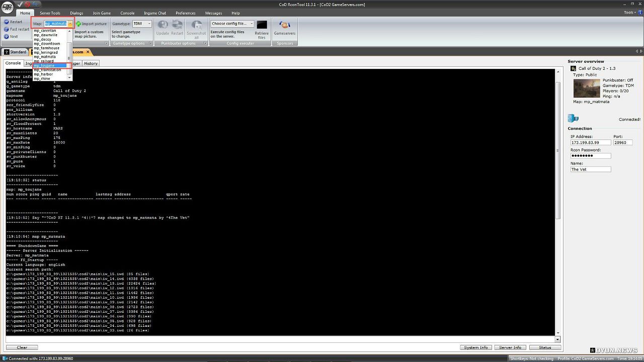Click the Port input field

click(623, 142)
